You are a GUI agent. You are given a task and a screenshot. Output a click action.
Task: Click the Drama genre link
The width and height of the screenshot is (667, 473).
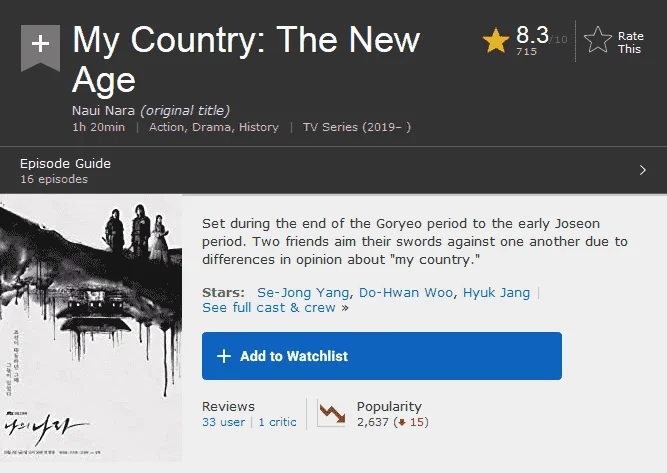[x=211, y=127]
